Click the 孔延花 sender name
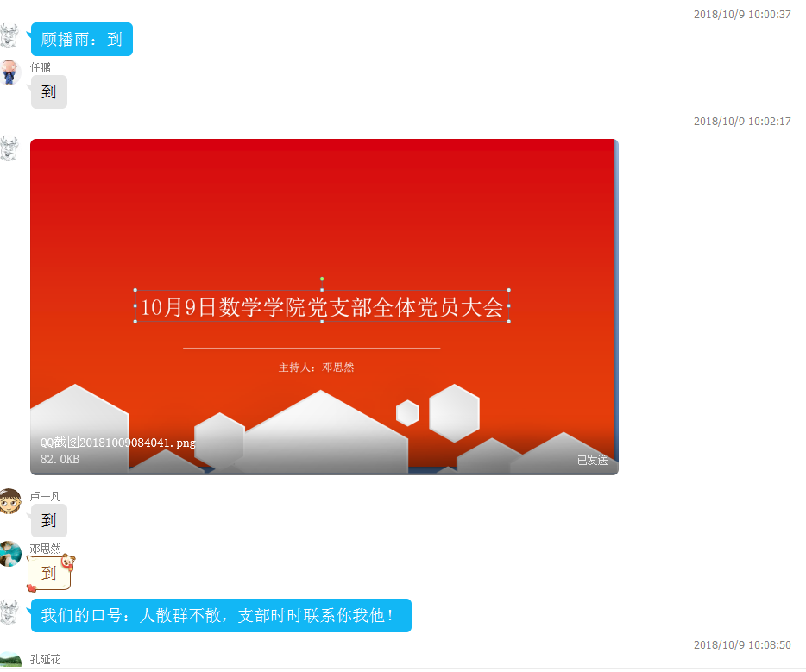 (46, 660)
